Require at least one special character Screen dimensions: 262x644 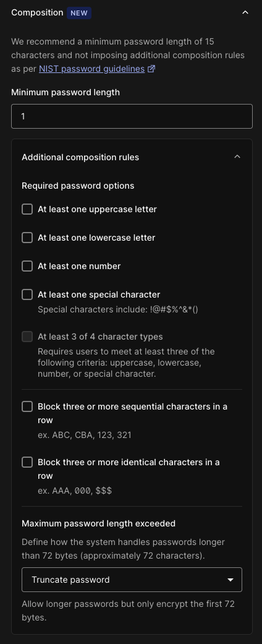[27, 294]
